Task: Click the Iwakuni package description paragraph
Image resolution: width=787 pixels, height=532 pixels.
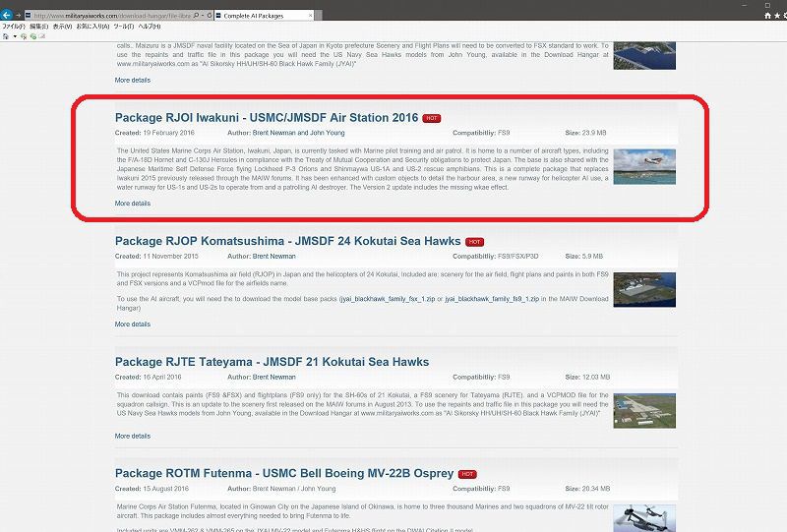Action: coord(362,169)
